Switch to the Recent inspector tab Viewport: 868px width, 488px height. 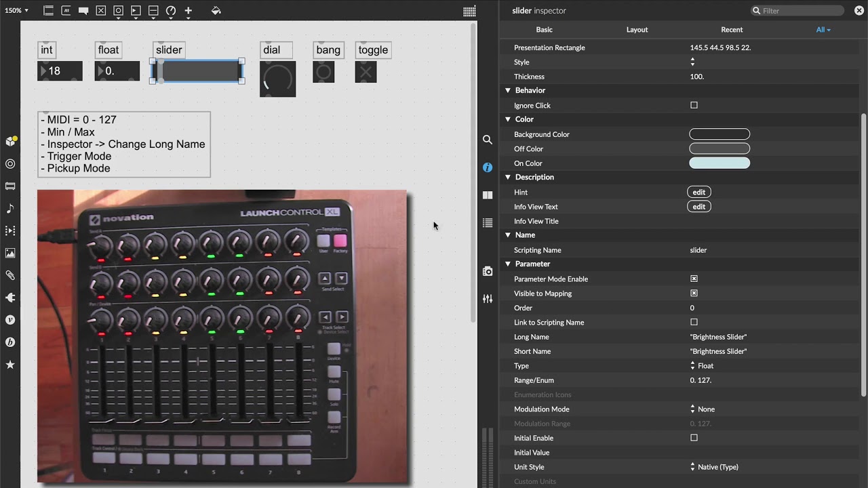732,30
